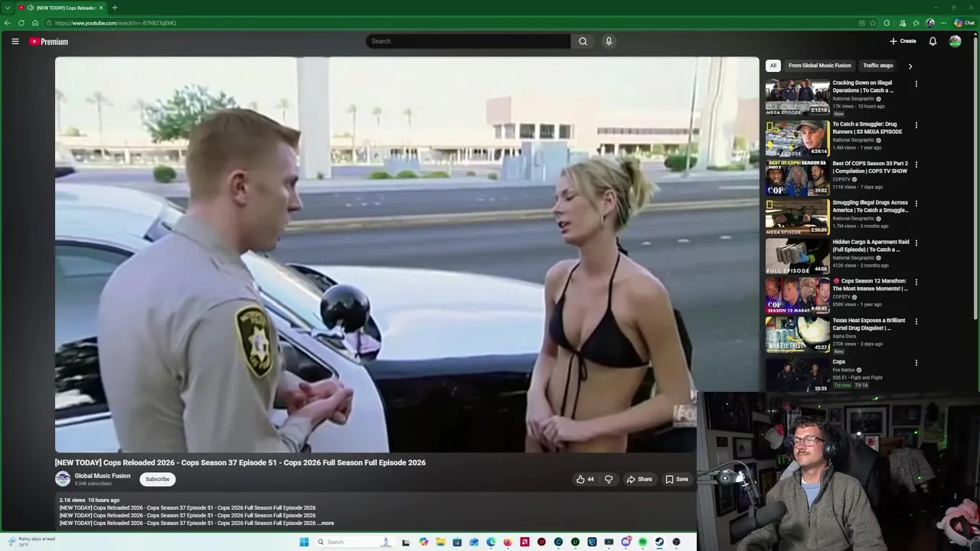Open Task View from taskbar
980x551 pixels.
[405, 542]
